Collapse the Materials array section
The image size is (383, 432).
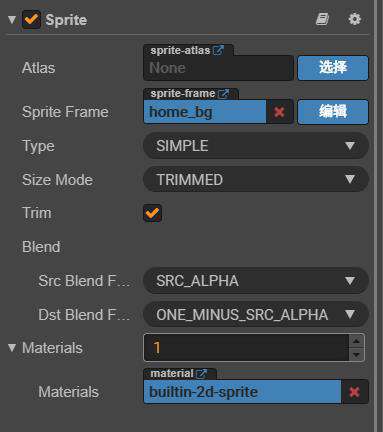pos(12,348)
